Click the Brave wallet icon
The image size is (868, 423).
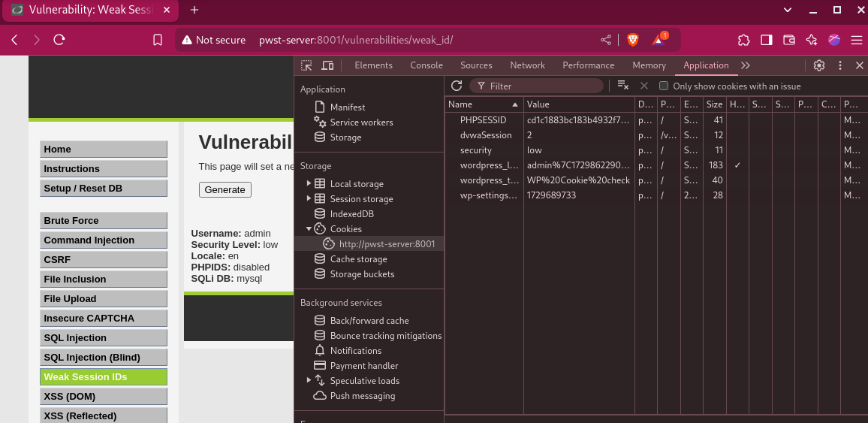tap(788, 40)
